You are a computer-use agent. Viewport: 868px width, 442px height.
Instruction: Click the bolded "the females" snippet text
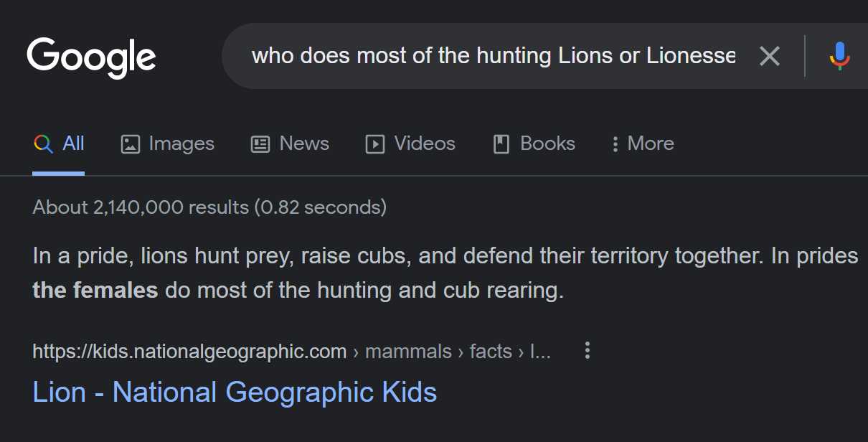point(95,291)
